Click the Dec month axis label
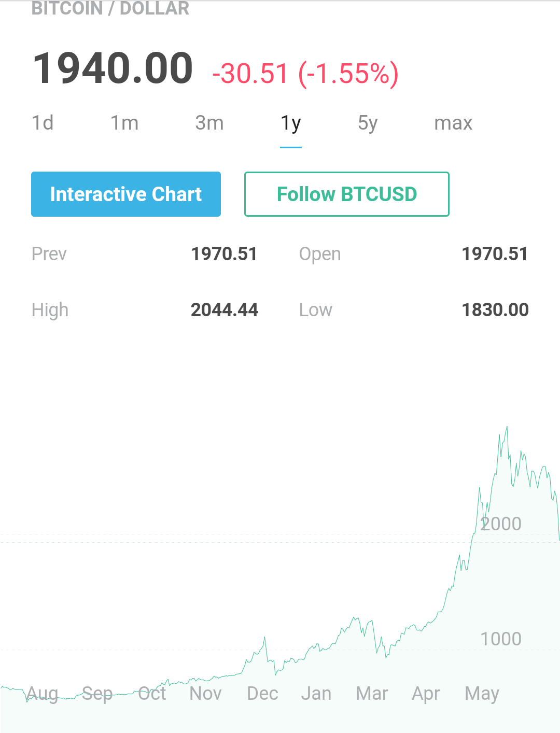Image resolution: width=560 pixels, height=733 pixels. click(x=262, y=693)
